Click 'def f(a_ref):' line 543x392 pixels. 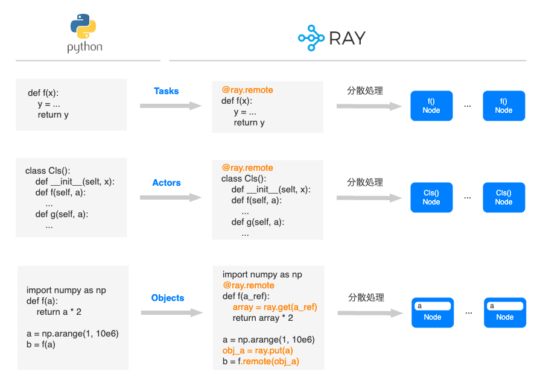[246, 297]
